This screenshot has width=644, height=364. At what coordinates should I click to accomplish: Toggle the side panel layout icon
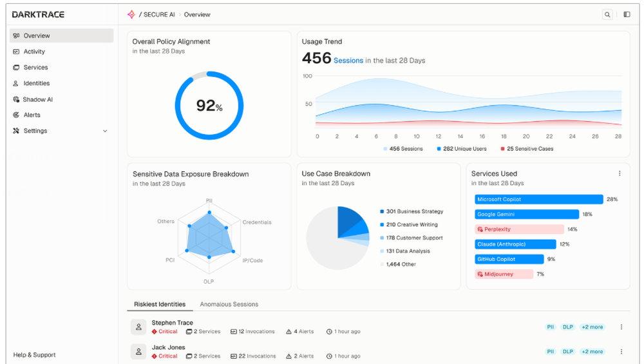[x=627, y=14]
